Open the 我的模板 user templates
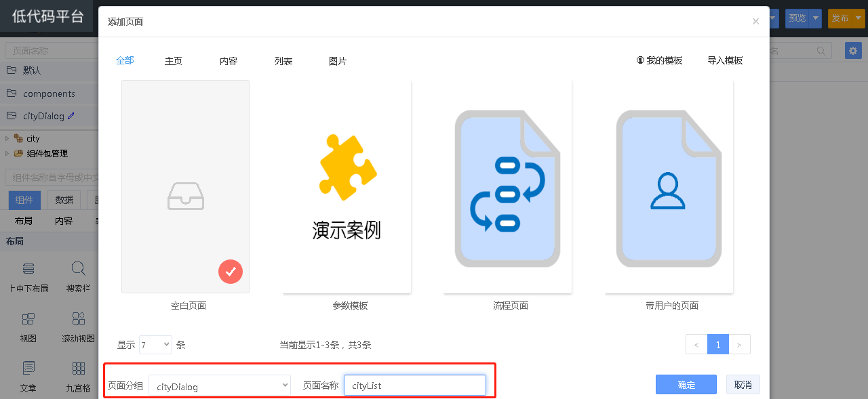 659,60
